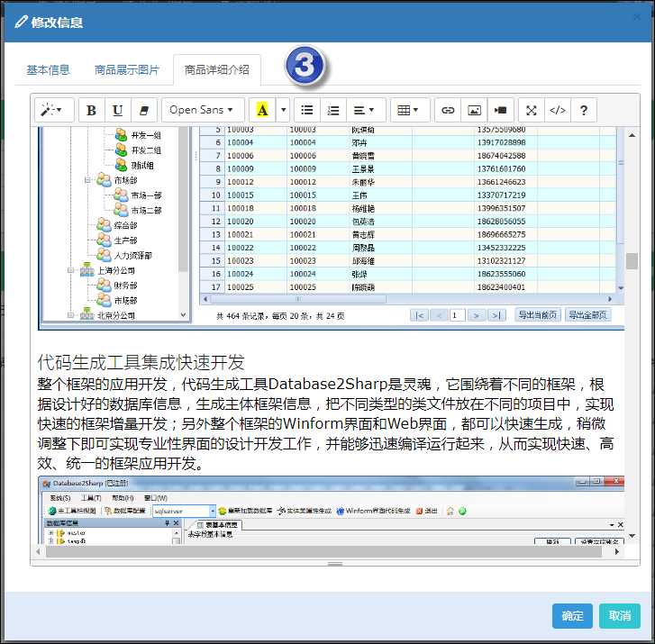This screenshot has height=644, width=655.
Task: Collapse the 上海分公司 tree expander
Action: pos(70,270)
